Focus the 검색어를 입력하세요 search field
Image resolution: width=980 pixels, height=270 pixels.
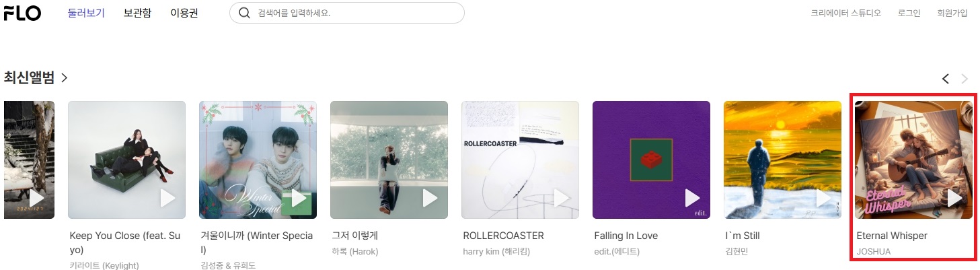coord(347,13)
